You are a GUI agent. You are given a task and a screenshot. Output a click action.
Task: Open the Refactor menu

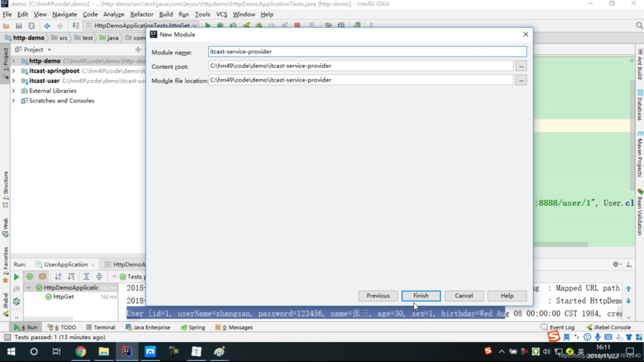click(x=142, y=14)
